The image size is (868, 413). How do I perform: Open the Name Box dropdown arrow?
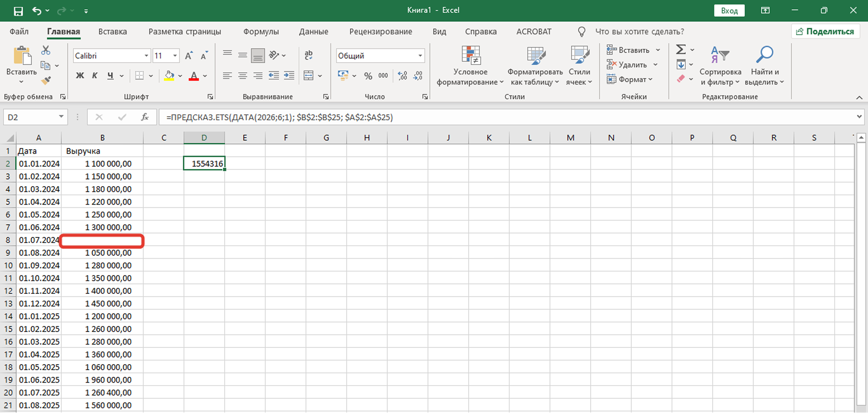click(x=61, y=117)
